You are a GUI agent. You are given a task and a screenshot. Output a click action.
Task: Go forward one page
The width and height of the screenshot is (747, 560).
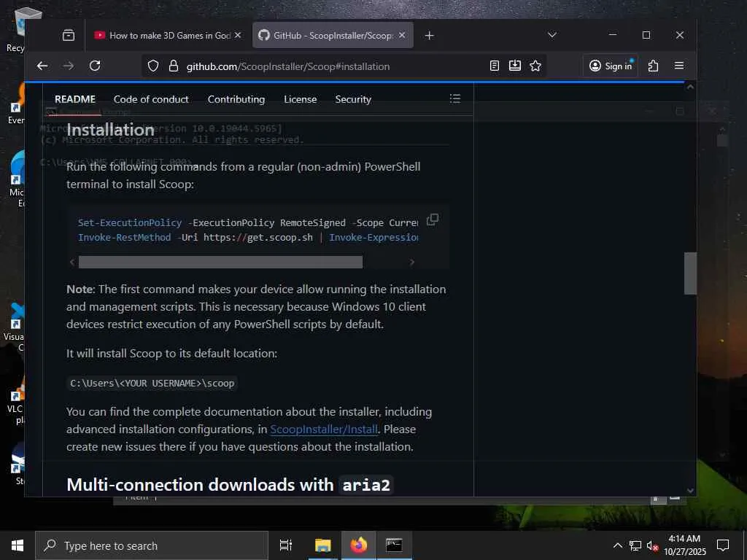click(x=69, y=66)
